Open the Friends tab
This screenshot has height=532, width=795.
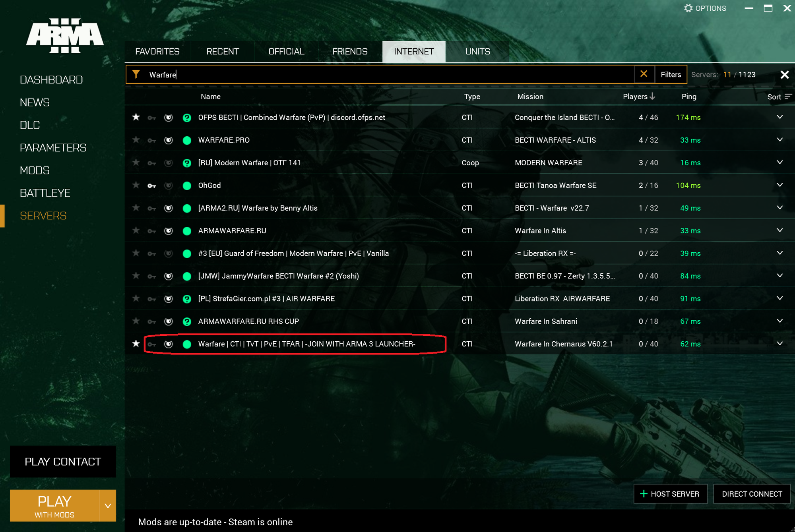point(350,52)
